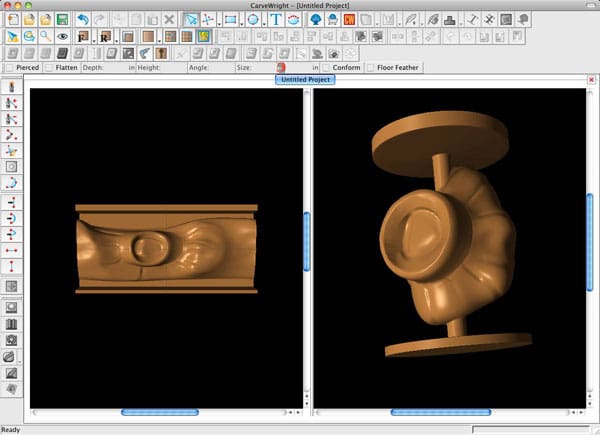Click the orange CW icon in toolbar

tap(349, 20)
